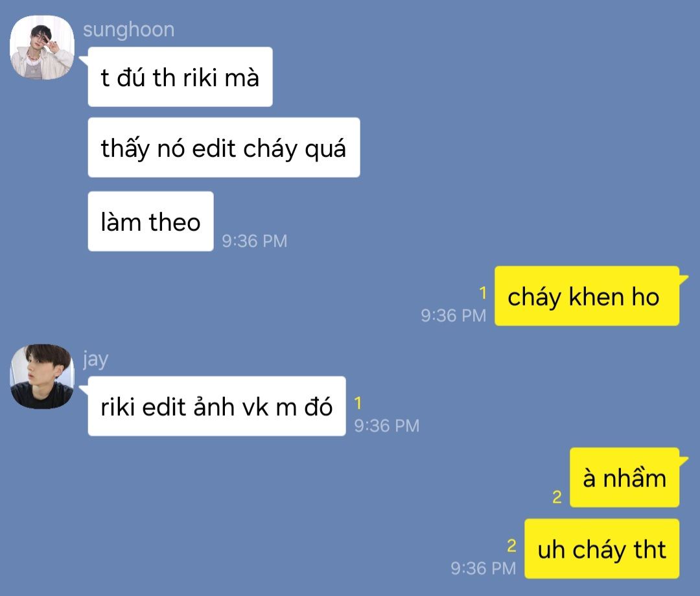Click the timestamp beside "uh cháy tht"
This screenshot has height=596, width=700.
[x=483, y=568]
